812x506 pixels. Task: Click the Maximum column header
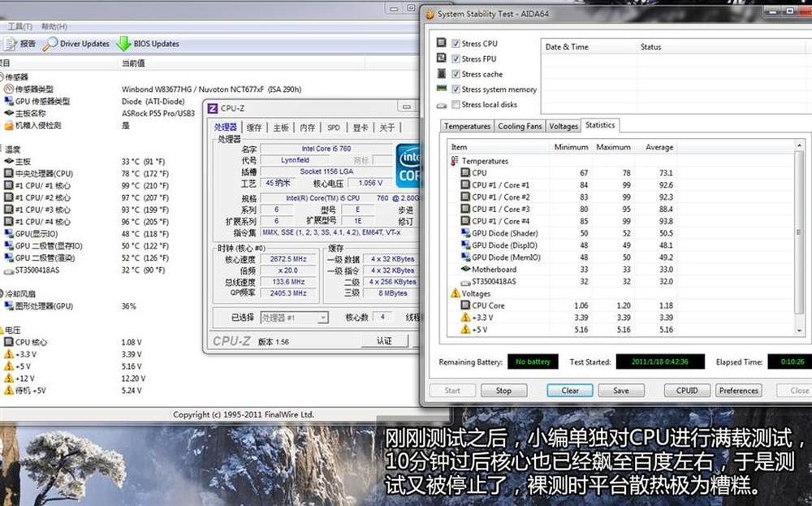click(x=612, y=147)
